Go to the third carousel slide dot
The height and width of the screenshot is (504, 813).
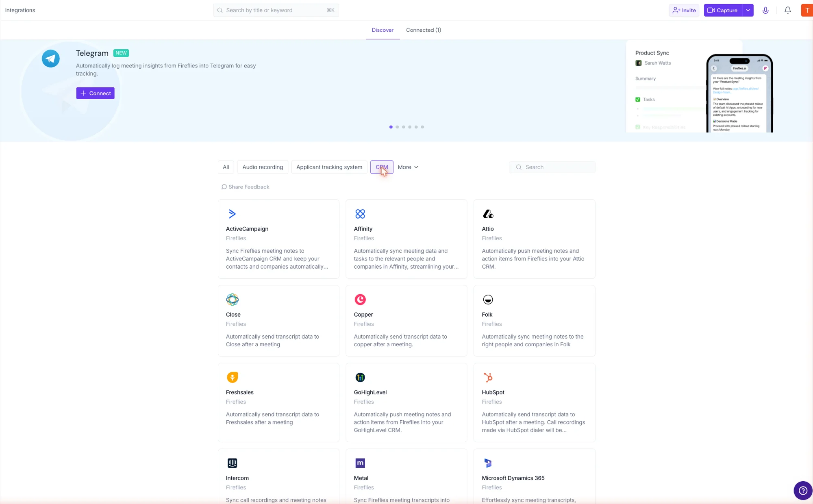pyautogui.click(x=404, y=127)
